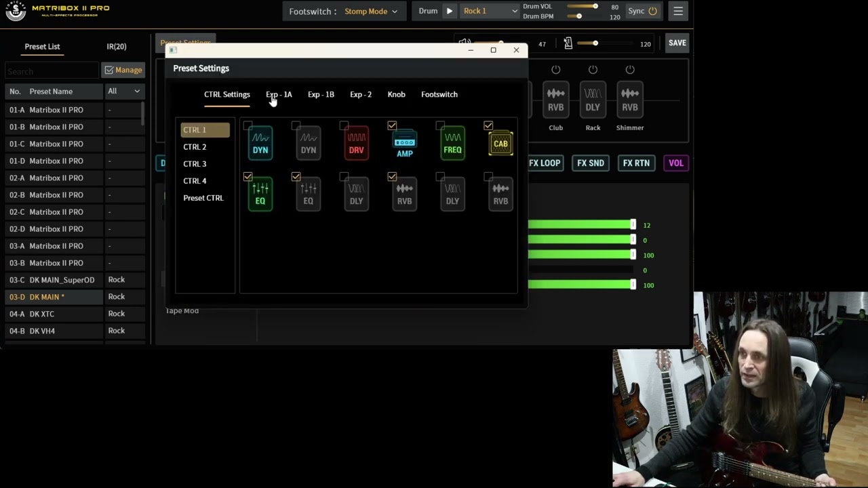Viewport: 868px width, 488px height.
Task: Click the FX RTN button
Action: click(x=636, y=163)
